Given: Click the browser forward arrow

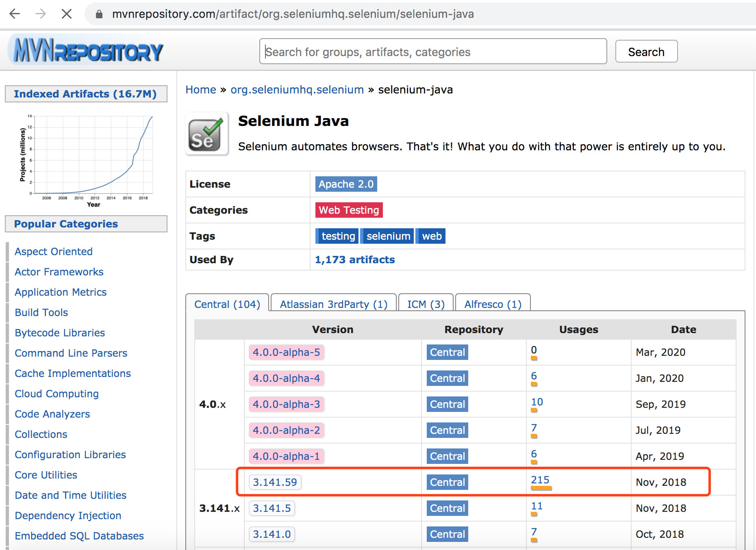Looking at the screenshot, I should pos(41,14).
